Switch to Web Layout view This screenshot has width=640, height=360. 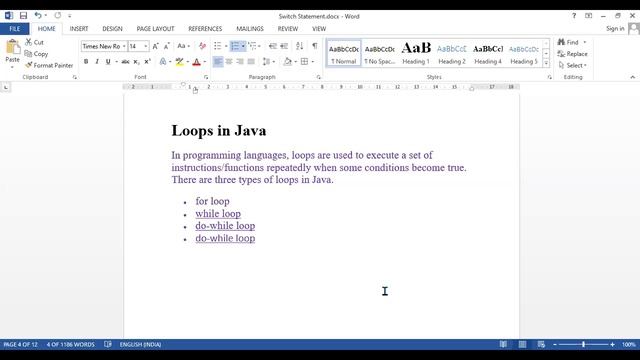tap(541, 344)
